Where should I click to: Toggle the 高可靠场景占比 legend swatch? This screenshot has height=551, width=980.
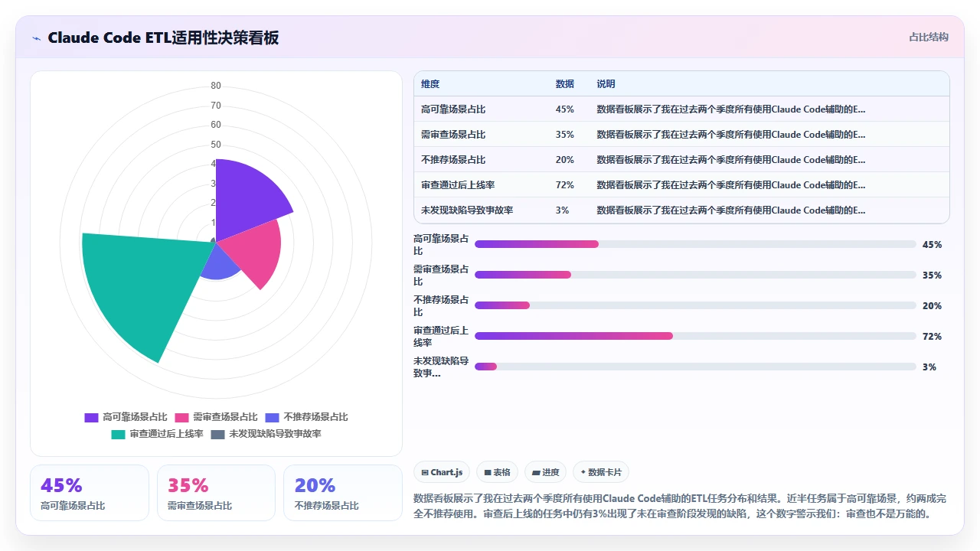[91, 417]
